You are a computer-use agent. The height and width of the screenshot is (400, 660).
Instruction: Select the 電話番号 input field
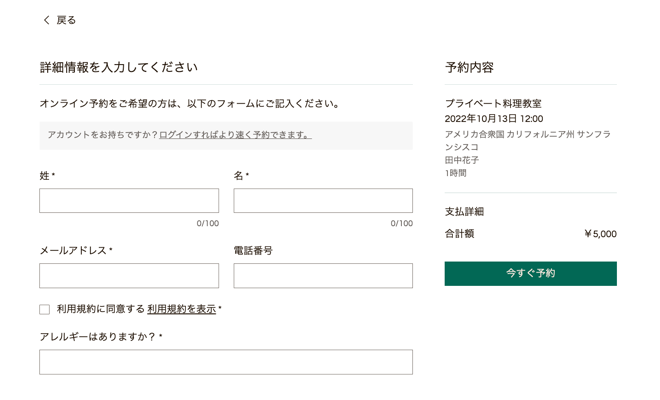[x=323, y=276]
